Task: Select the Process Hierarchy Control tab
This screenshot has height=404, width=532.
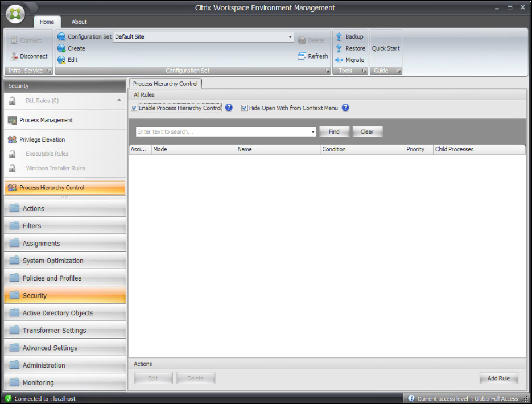Action: (x=165, y=84)
